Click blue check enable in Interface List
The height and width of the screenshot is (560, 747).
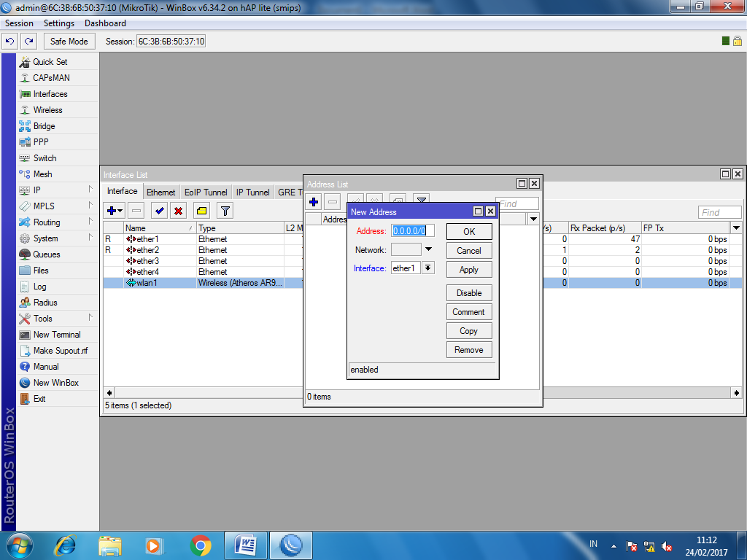(160, 211)
